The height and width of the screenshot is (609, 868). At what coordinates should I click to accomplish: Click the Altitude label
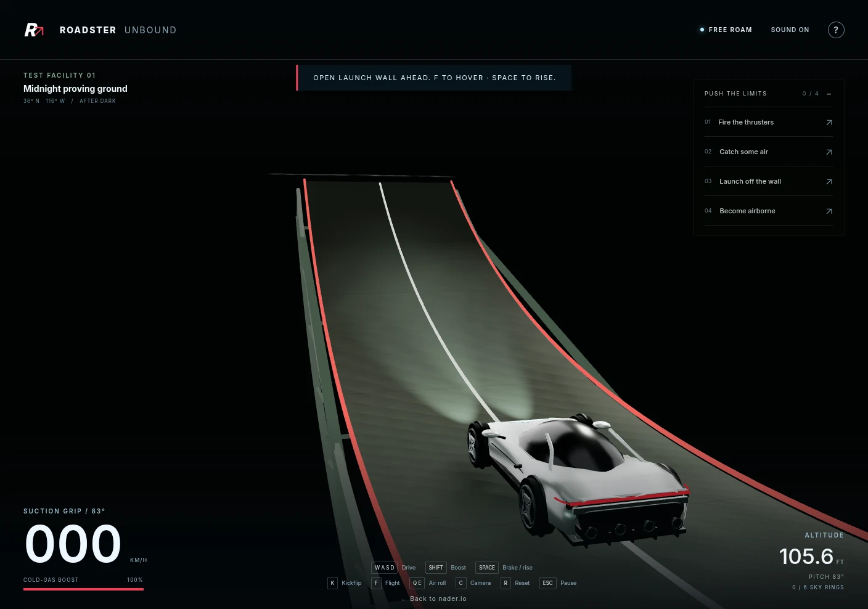pyautogui.click(x=824, y=535)
